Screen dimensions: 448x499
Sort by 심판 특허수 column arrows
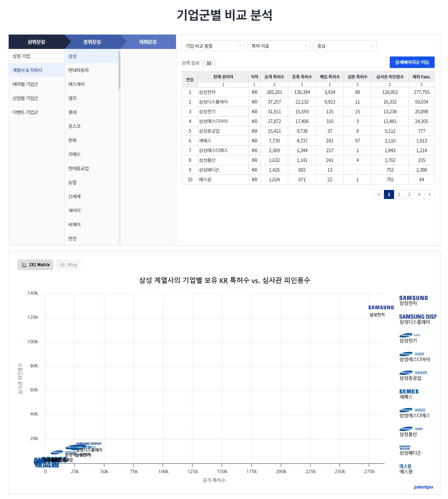coord(357,85)
